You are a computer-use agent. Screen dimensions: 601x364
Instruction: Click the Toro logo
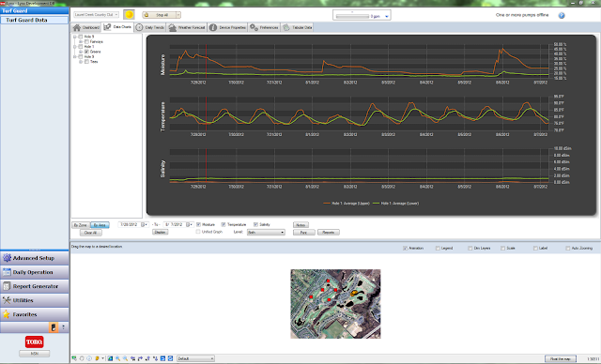tap(34, 341)
